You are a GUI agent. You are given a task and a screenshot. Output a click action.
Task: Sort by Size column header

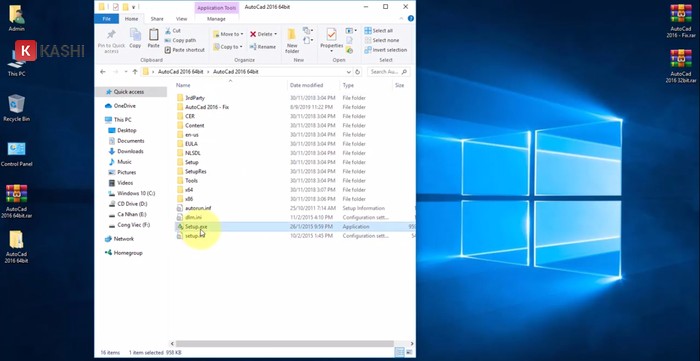400,85
